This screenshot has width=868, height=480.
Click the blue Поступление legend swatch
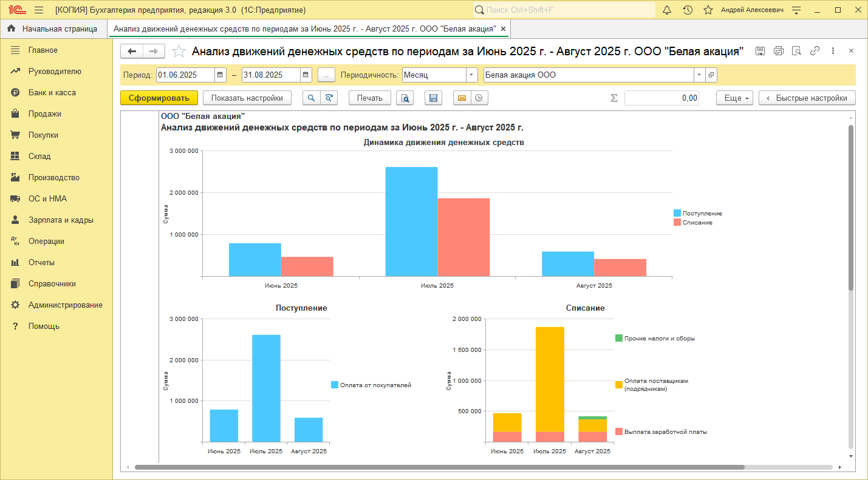pos(677,214)
